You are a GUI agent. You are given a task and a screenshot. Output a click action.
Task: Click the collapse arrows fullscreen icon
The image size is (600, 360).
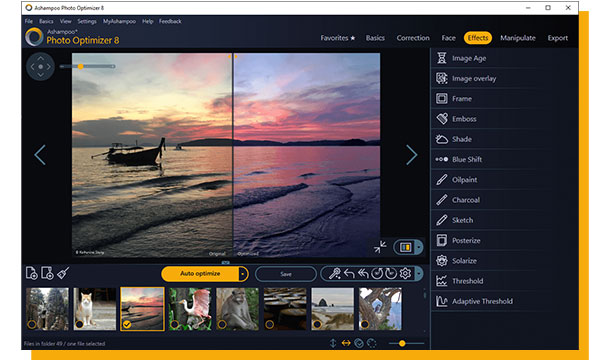[380, 247]
